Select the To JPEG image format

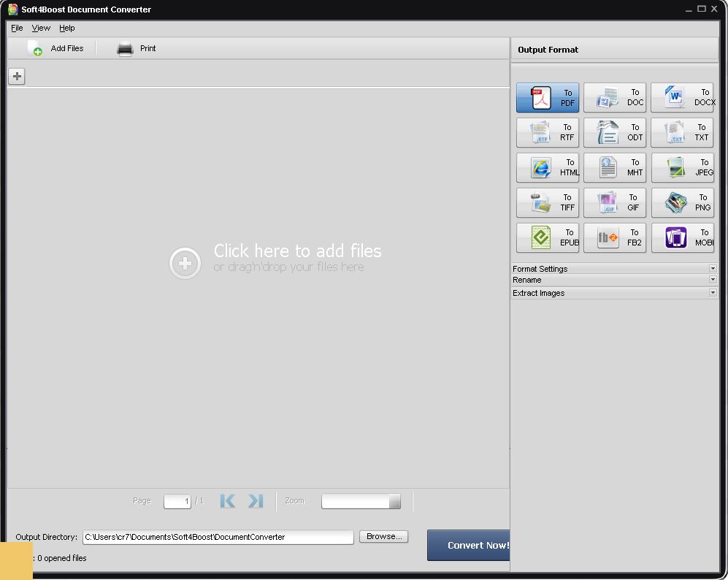coord(681,167)
